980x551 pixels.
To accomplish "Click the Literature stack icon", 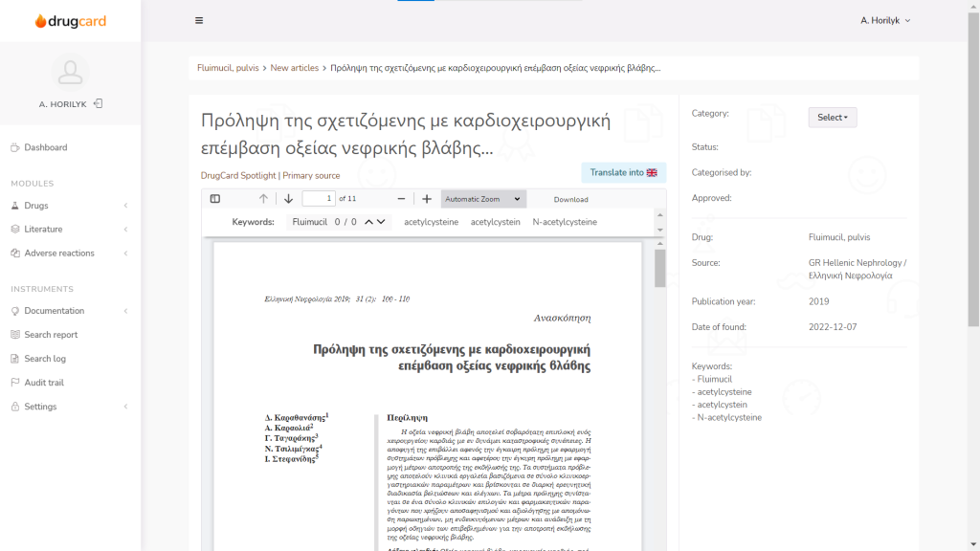I will (15, 230).
